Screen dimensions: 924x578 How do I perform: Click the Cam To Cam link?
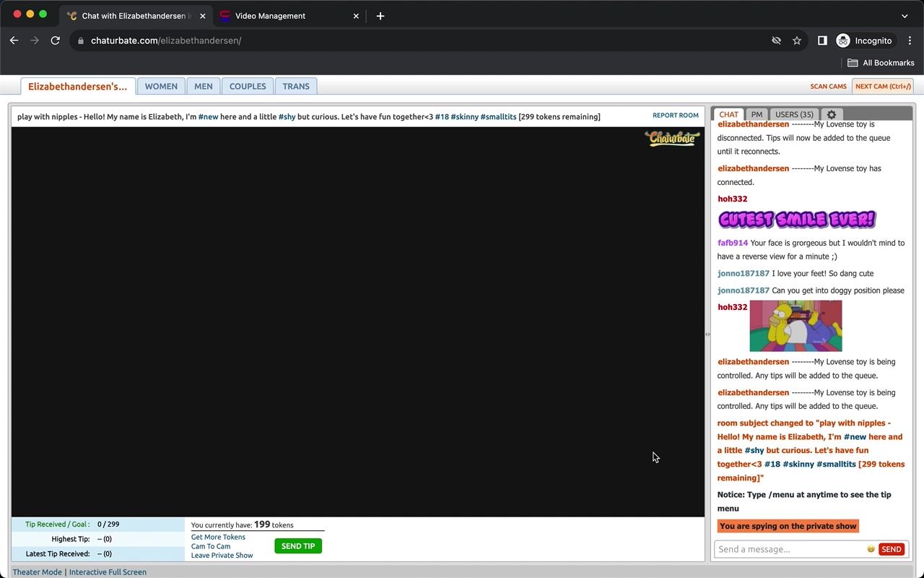(x=211, y=546)
